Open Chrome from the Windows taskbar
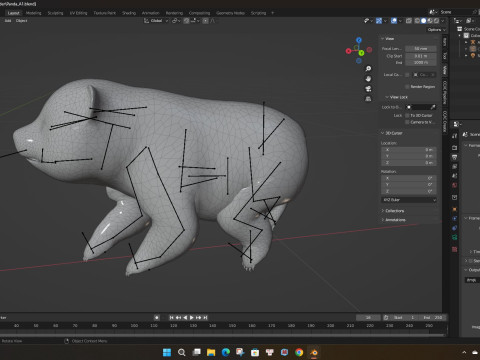This screenshot has width=480, height=360. [299, 352]
